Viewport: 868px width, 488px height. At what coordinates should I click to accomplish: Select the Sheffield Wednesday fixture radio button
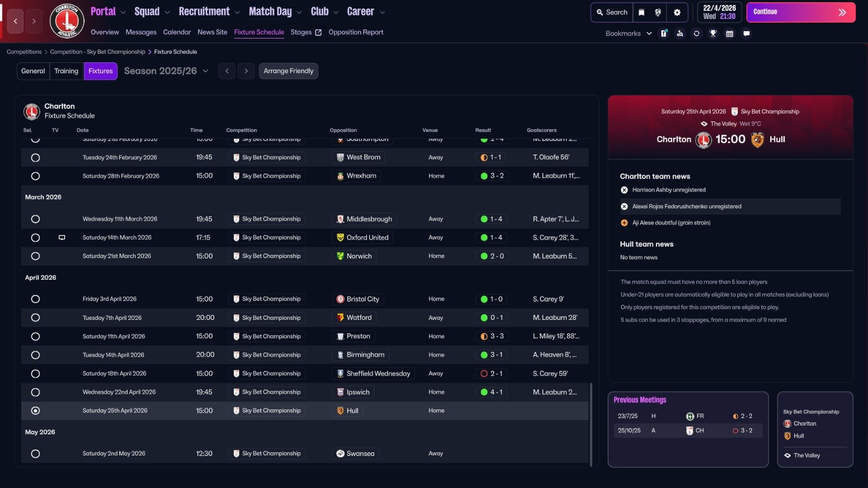35,374
